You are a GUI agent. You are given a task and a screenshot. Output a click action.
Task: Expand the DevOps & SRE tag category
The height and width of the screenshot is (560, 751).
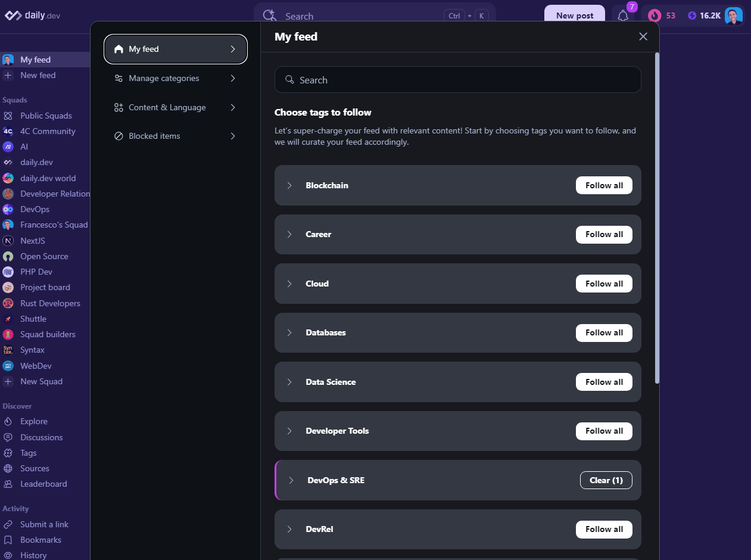click(x=291, y=480)
